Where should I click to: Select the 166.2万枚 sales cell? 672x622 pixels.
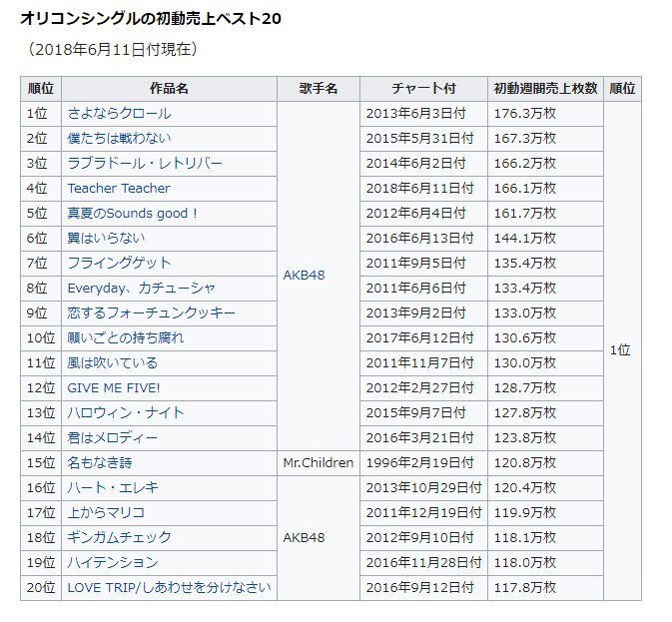coord(545,163)
